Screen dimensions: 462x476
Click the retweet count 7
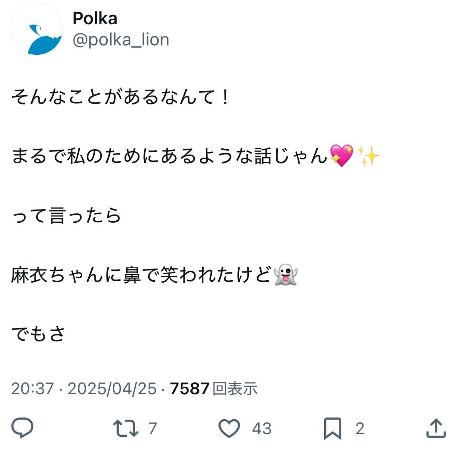click(x=153, y=429)
